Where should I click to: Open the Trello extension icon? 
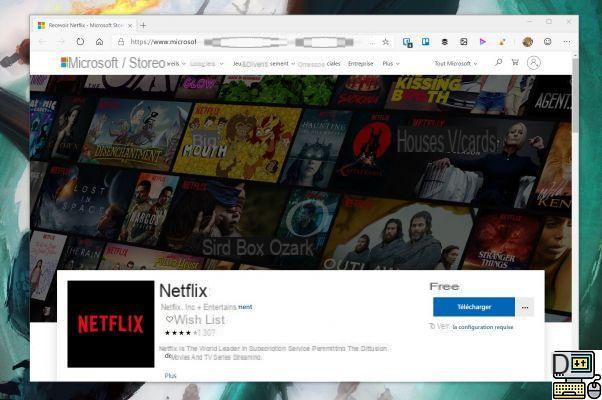point(426,41)
